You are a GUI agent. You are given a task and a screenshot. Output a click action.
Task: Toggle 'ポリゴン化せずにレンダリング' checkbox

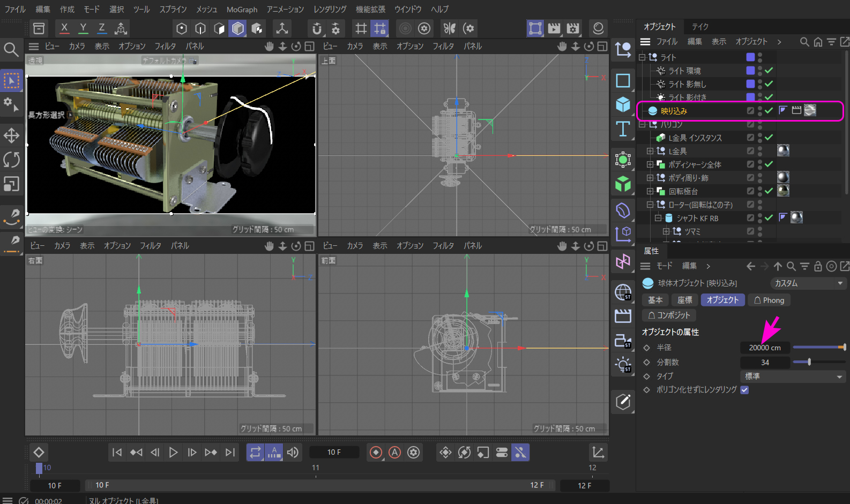[744, 390]
